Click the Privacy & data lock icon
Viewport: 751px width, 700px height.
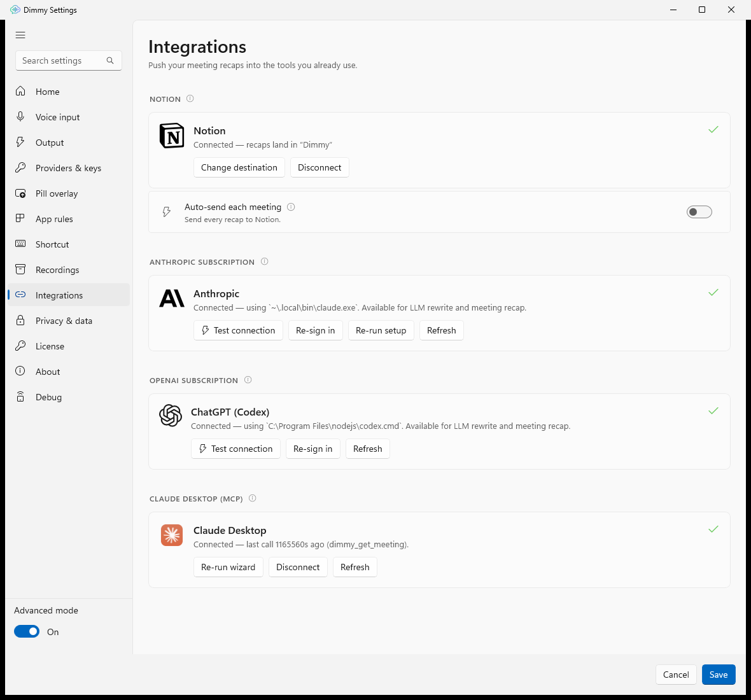click(20, 320)
